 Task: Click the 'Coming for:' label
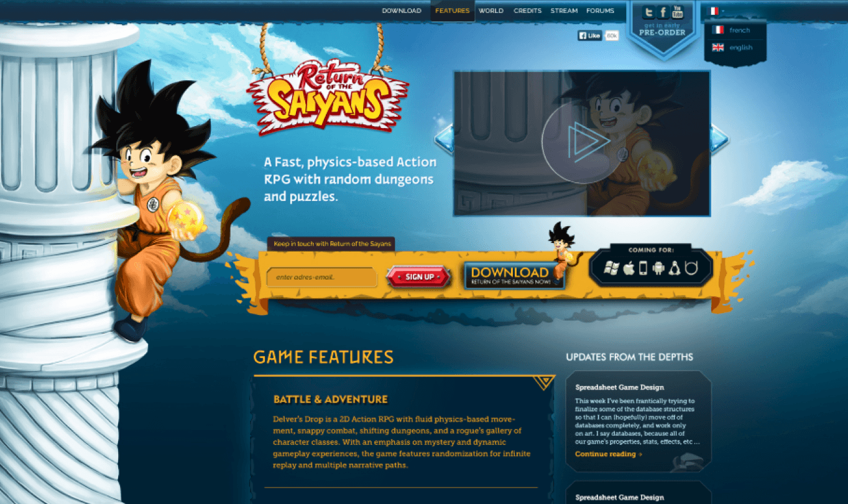pos(651,250)
